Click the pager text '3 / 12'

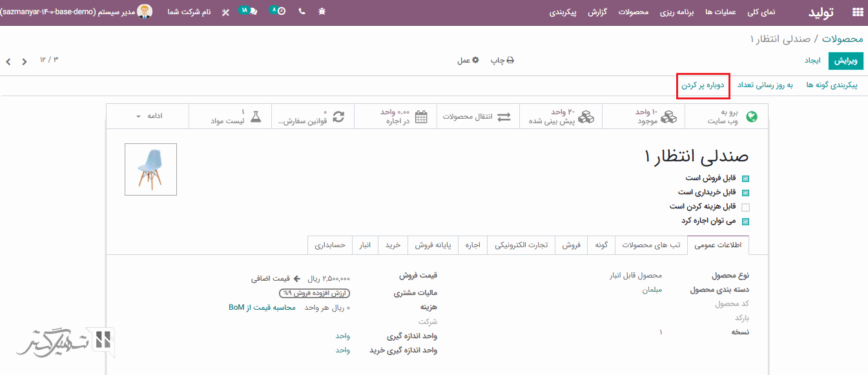[x=49, y=59]
